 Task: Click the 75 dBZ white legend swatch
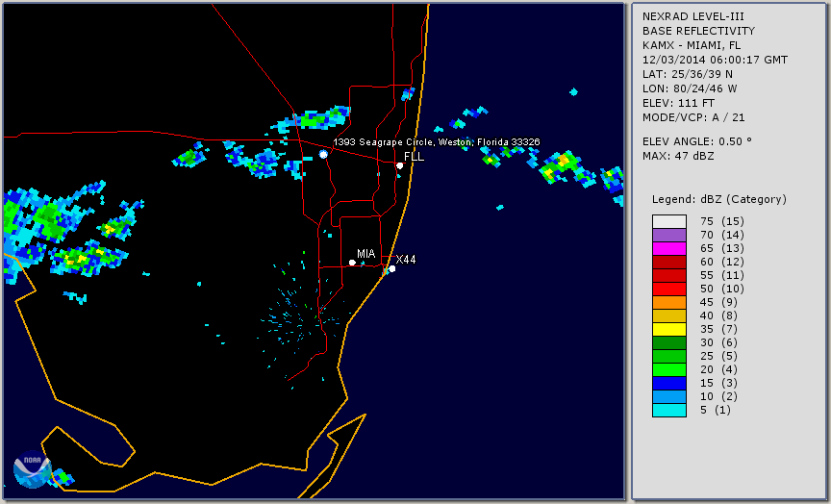pyautogui.click(x=669, y=221)
